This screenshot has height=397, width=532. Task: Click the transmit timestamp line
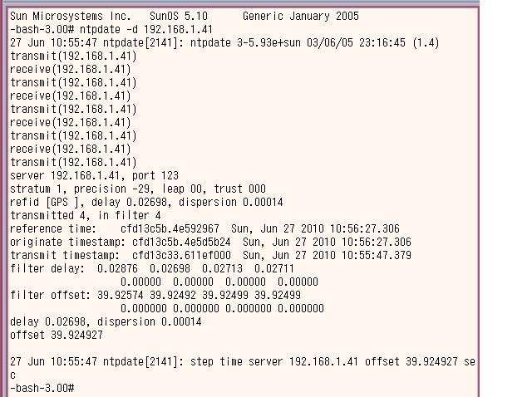coord(210,255)
